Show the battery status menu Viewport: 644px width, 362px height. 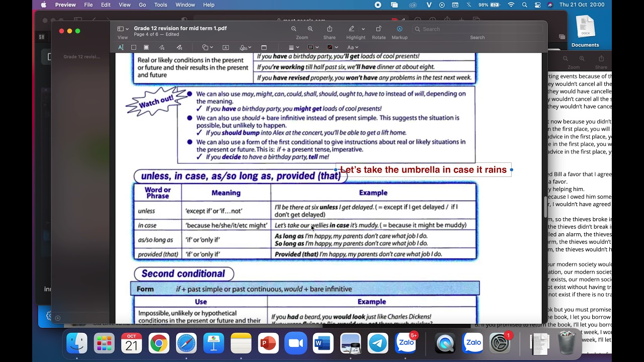(x=489, y=5)
